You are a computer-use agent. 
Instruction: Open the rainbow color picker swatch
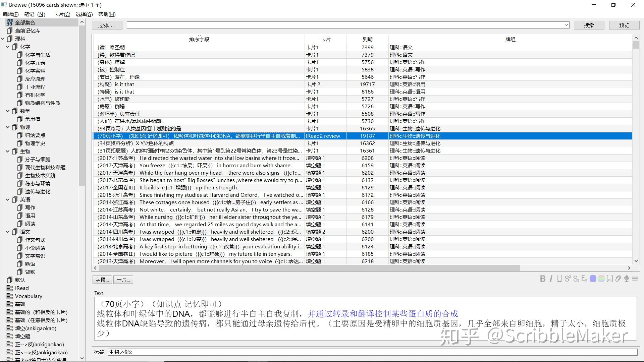tap(601, 279)
